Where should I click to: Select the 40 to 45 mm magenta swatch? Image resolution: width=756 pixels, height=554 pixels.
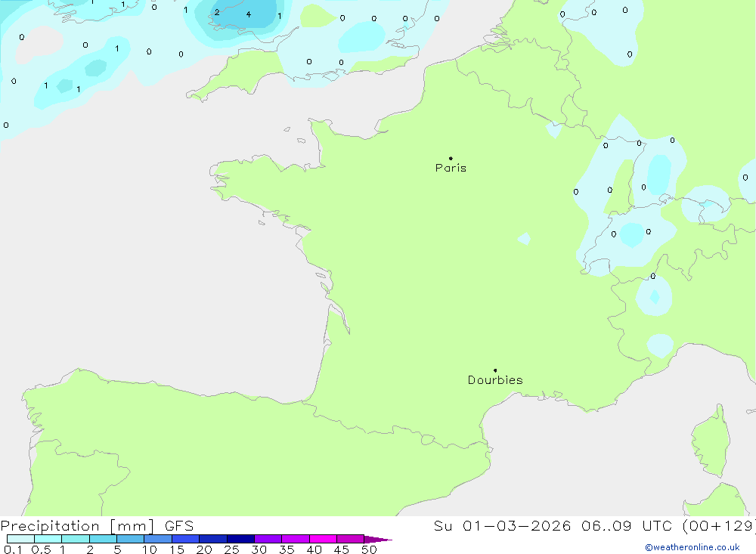tap(323, 539)
